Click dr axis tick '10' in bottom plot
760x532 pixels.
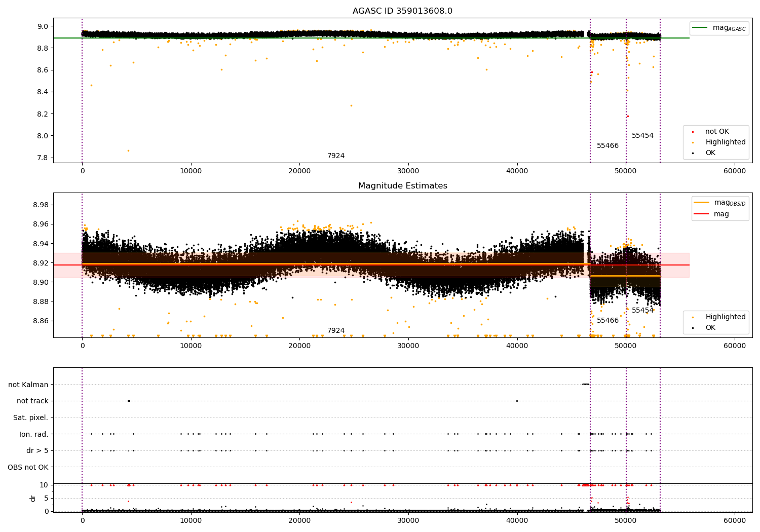click(44, 485)
